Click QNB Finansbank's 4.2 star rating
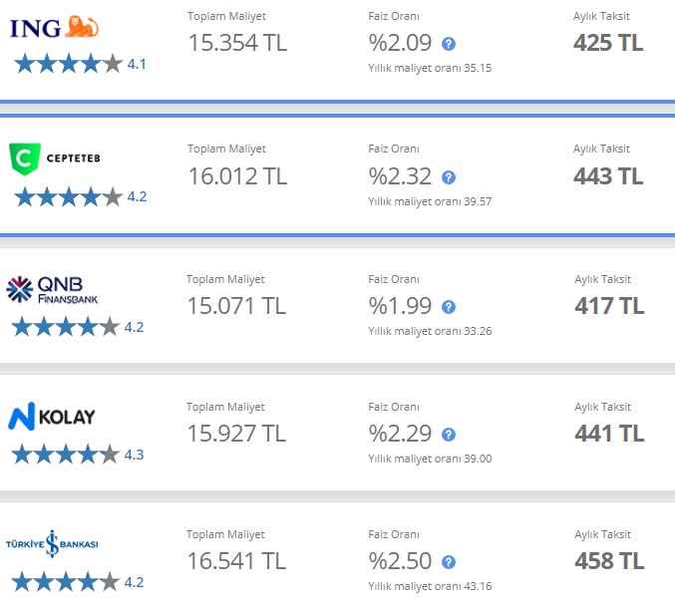This screenshot has height=616, width=675. point(78,327)
